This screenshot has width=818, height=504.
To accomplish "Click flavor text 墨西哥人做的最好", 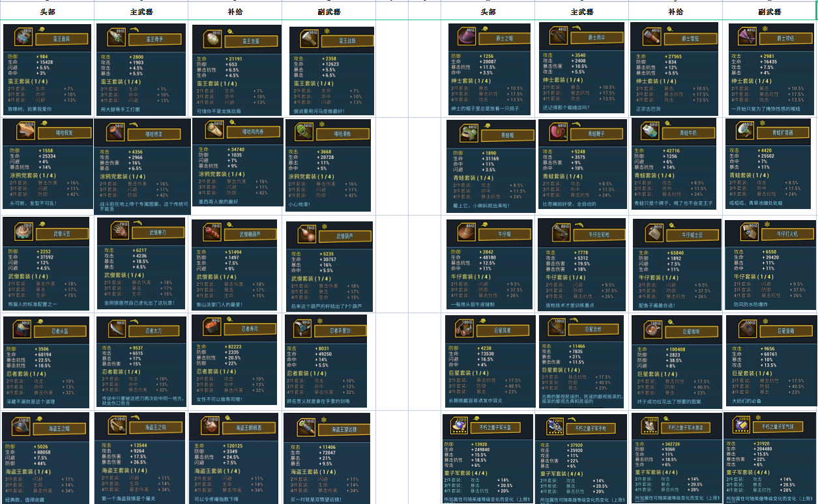I will point(218,201).
